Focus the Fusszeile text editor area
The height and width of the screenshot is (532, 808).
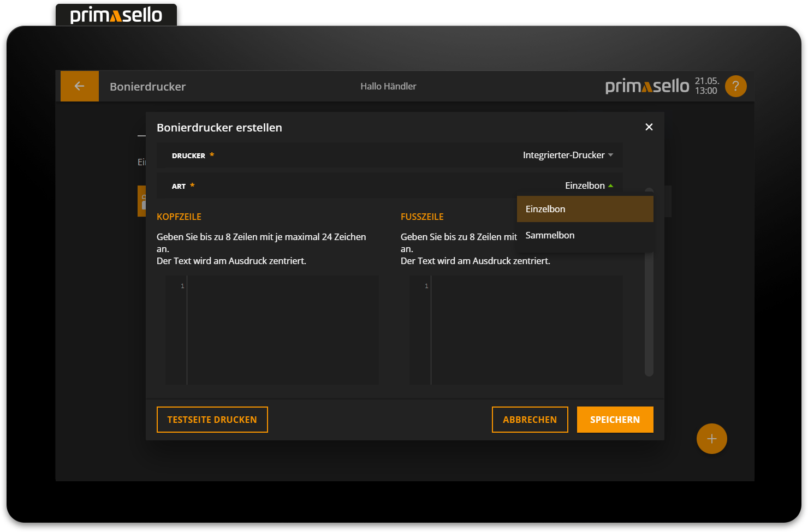click(x=526, y=330)
